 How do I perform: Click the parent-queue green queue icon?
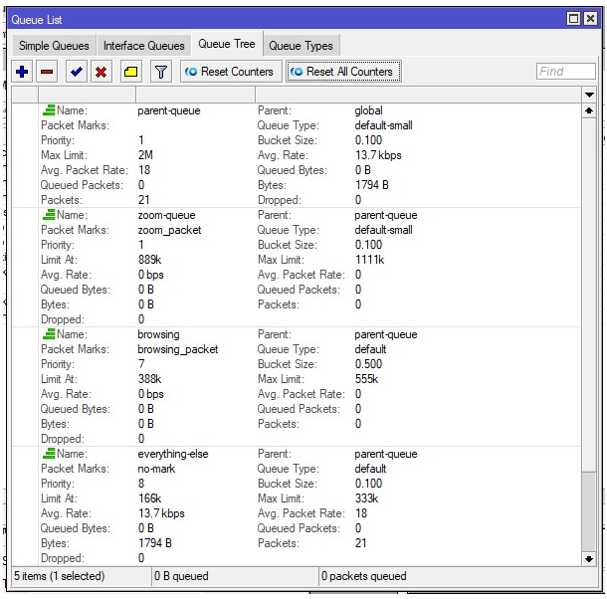coord(48,111)
